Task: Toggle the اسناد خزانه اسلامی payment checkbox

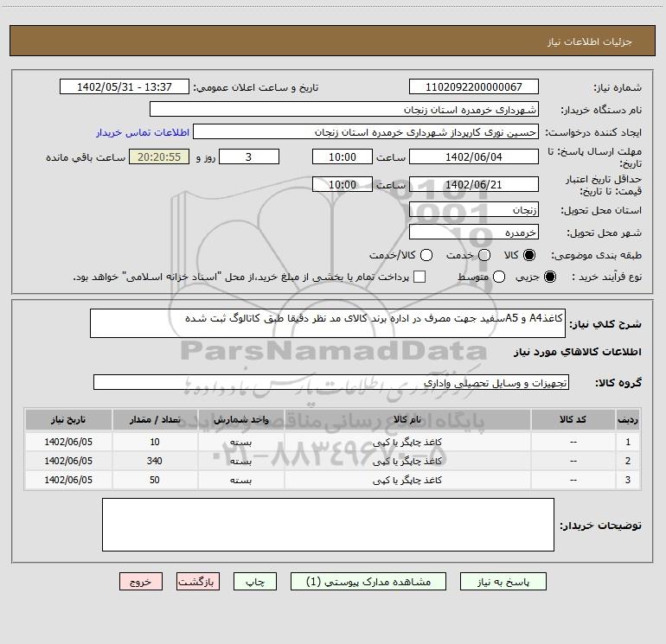Action: (419, 277)
